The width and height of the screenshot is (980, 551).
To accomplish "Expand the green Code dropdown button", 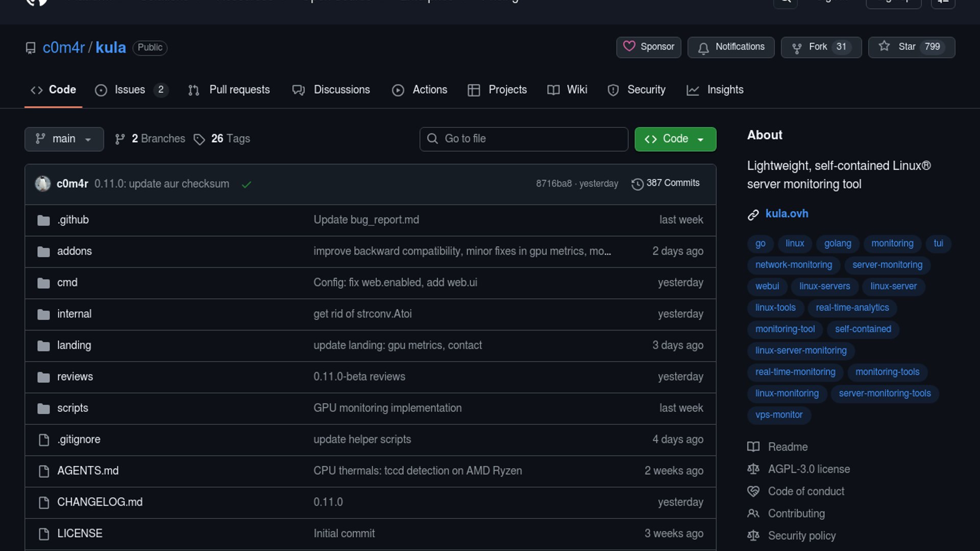I will click(x=675, y=139).
